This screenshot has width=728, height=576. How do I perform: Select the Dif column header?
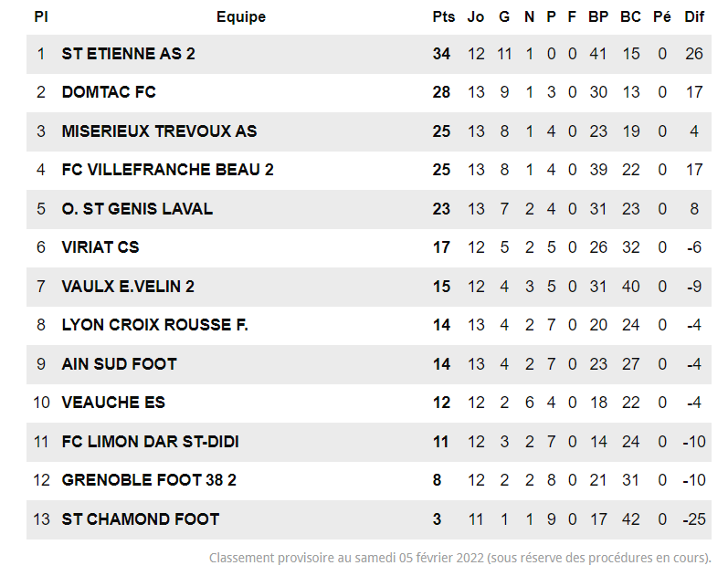click(694, 16)
